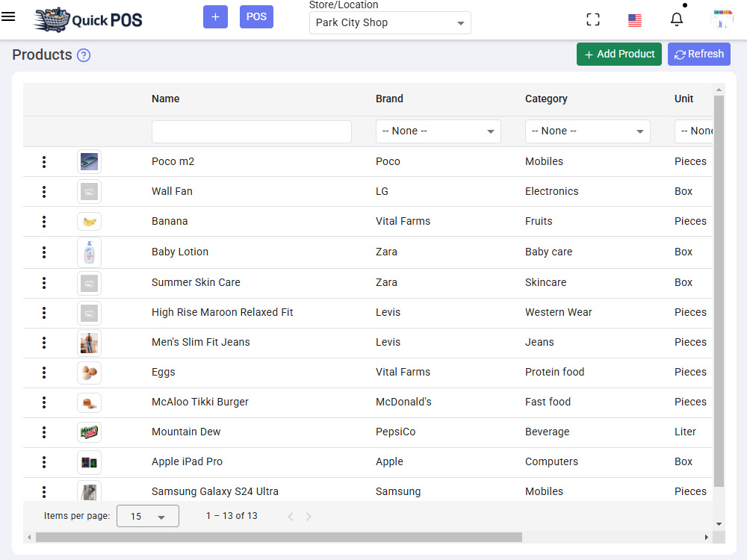The image size is (747, 560).
Task: Sort by the Unit column header
Action: (x=684, y=99)
